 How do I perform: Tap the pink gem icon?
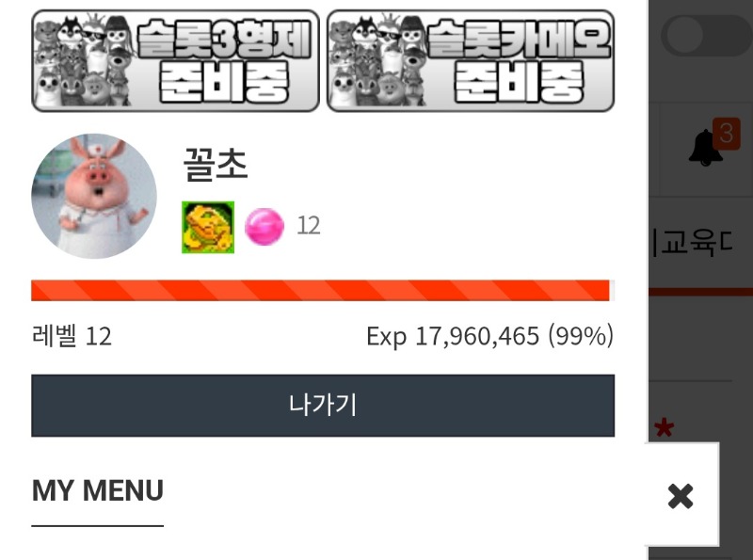pos(264,226)
